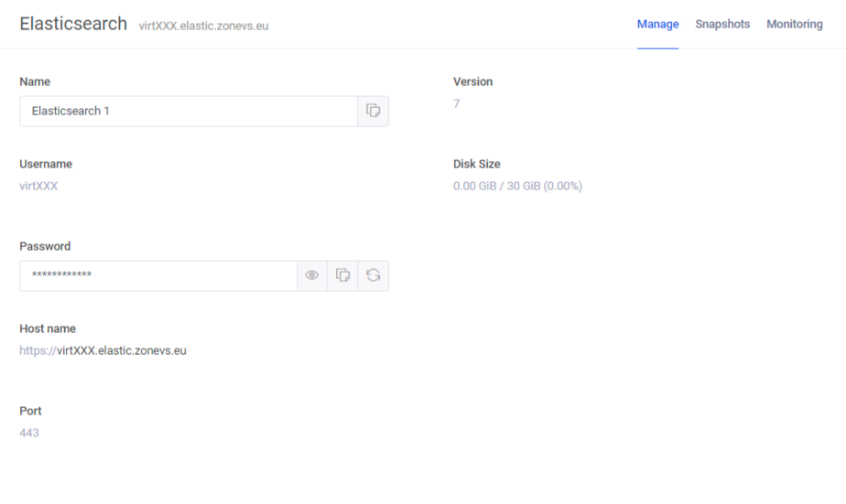
Task: Click the Name field label
Action: tap(35, 81)
